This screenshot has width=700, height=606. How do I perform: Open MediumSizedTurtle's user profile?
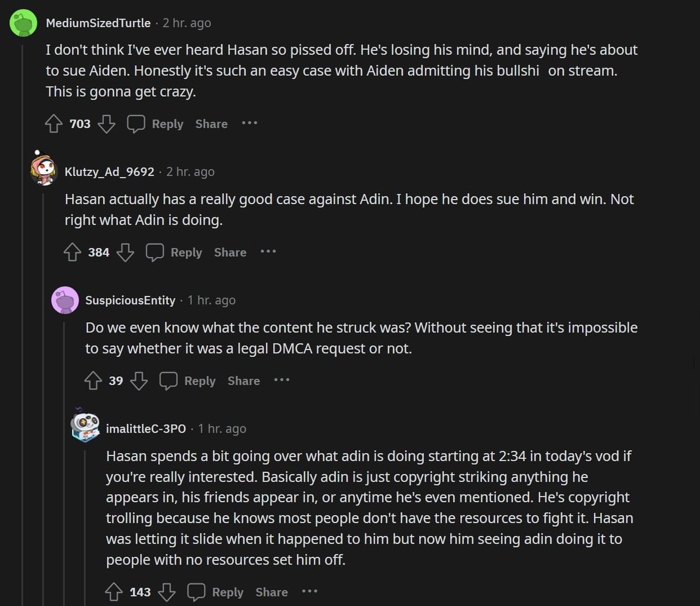point(98,23)
